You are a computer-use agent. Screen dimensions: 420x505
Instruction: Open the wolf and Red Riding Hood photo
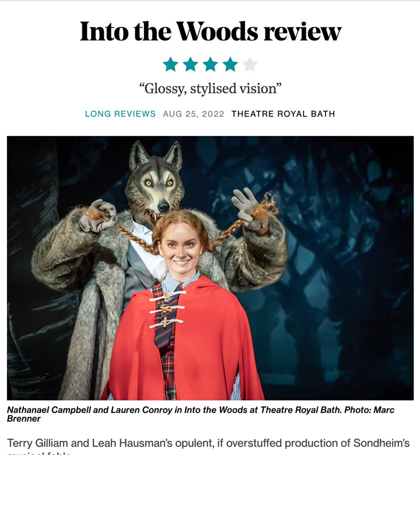pos(211,268)
